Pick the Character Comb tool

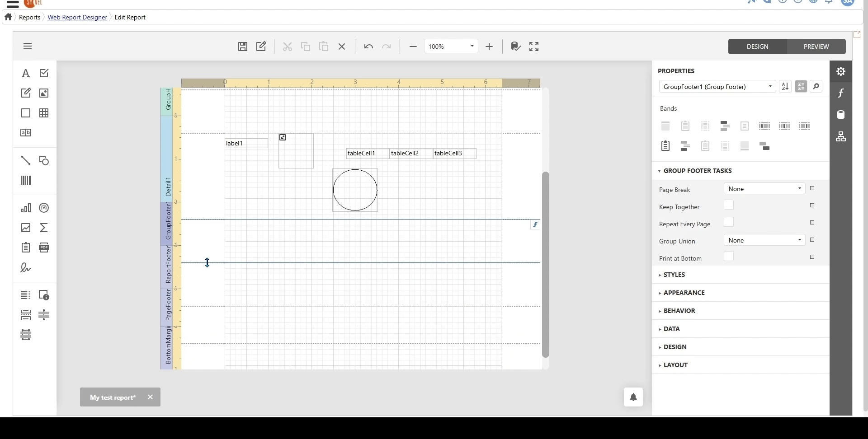26,133
